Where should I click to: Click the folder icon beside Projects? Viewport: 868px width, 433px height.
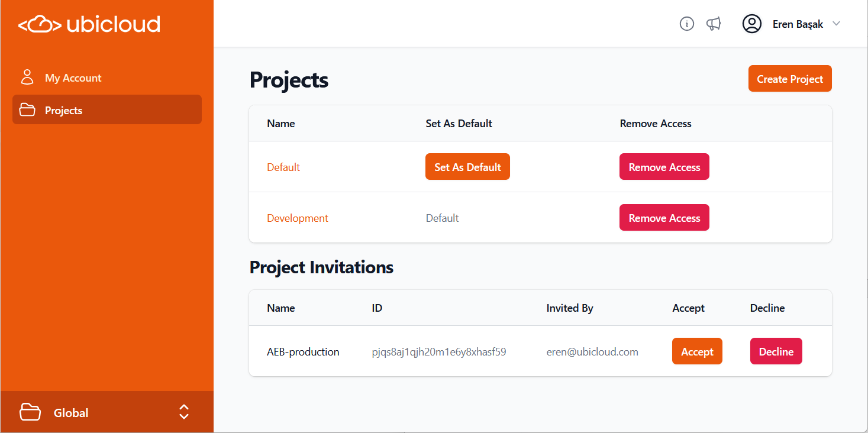click(27, 109)
